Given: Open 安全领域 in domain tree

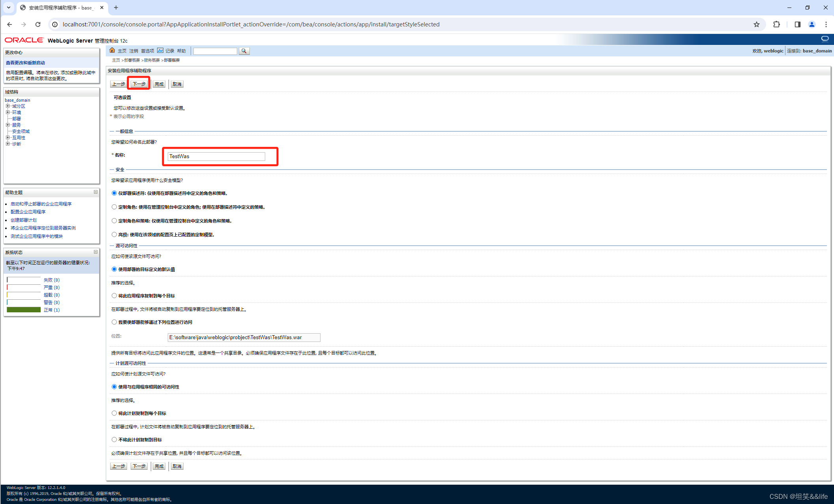Looking at the screenshot, I should [21, 131].
